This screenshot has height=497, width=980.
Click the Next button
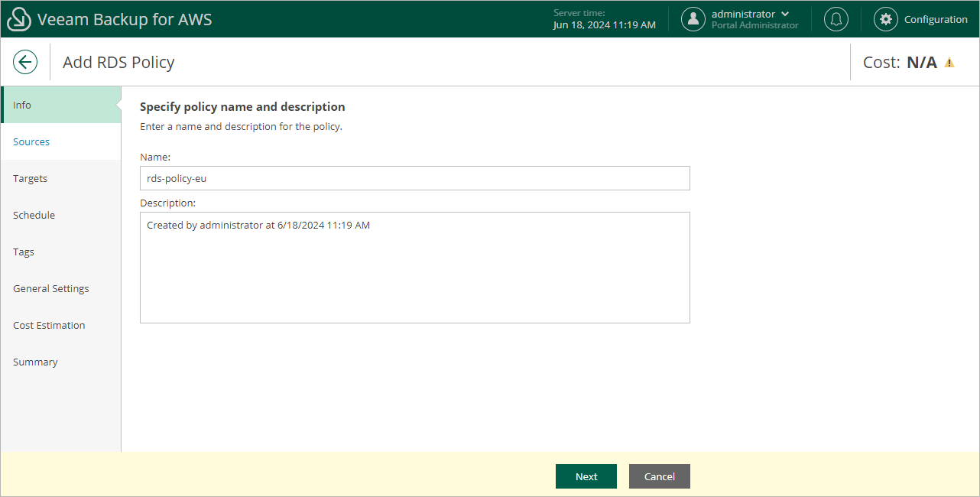(x=586, y=476)
